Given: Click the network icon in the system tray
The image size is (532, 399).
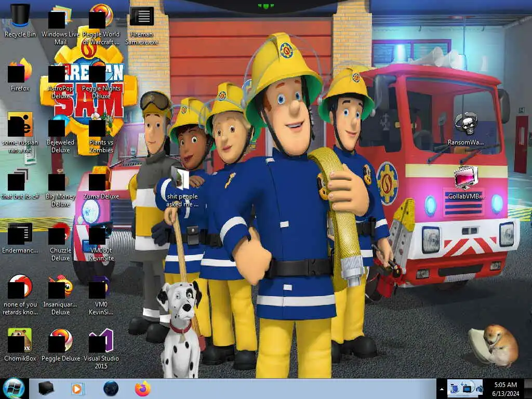Looking at the screenshot, I should click(467, 388).
